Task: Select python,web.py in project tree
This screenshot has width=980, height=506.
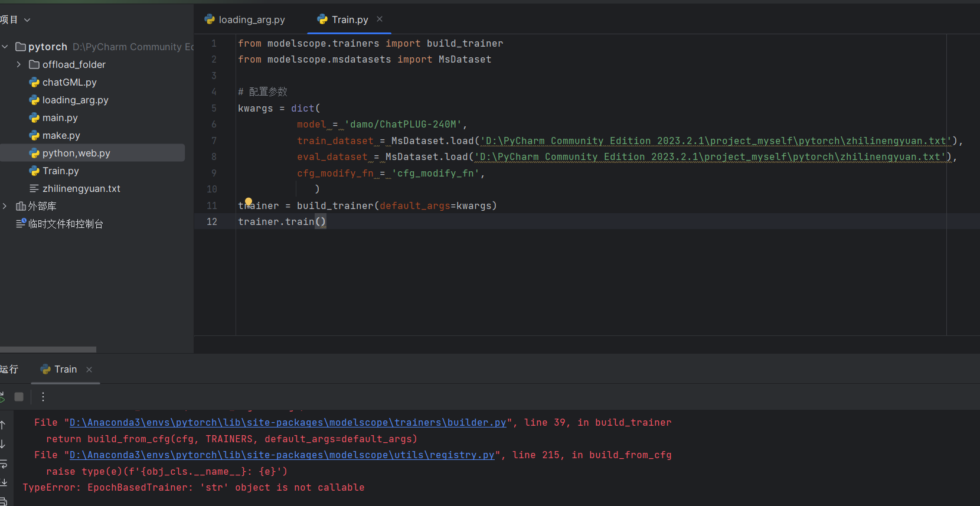Action: (x=76, y=153)
